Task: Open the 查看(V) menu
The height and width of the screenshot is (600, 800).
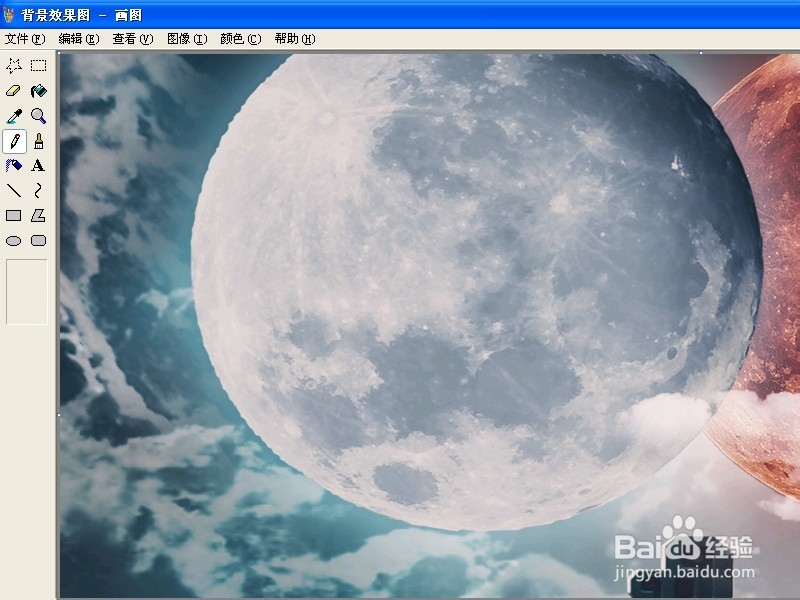Action: 133,39
